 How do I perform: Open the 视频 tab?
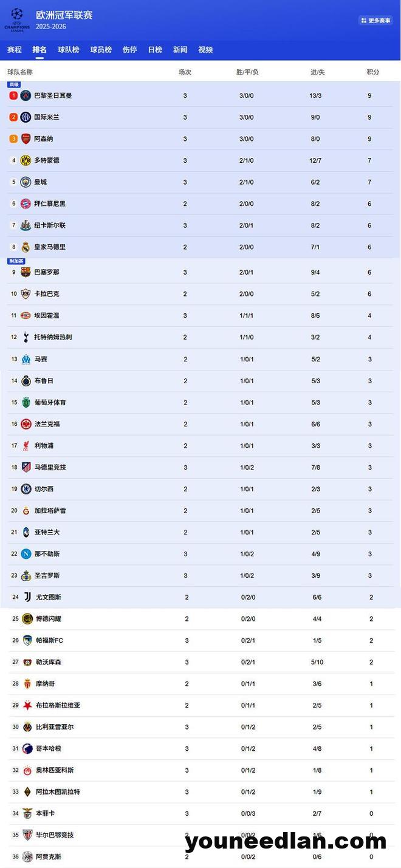coord(205,50)
